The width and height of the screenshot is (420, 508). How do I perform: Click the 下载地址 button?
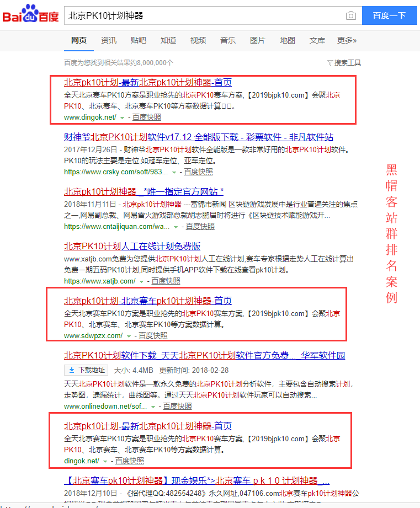pyautogui.click(x=86, y=370)
